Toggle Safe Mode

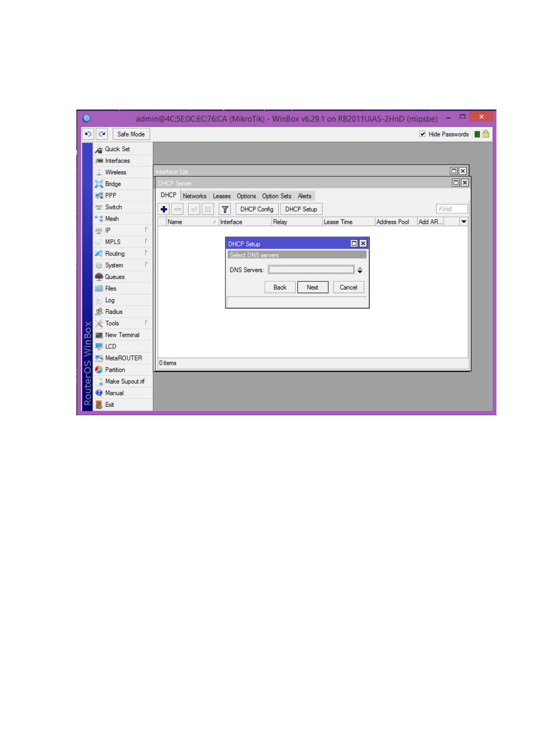click(x=131, y=134)
